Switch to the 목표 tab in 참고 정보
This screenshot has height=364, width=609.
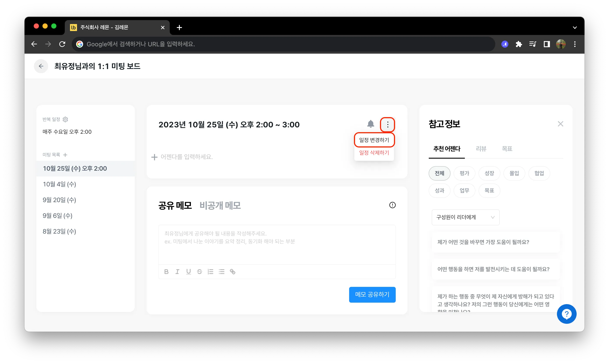tap(507, 149)
